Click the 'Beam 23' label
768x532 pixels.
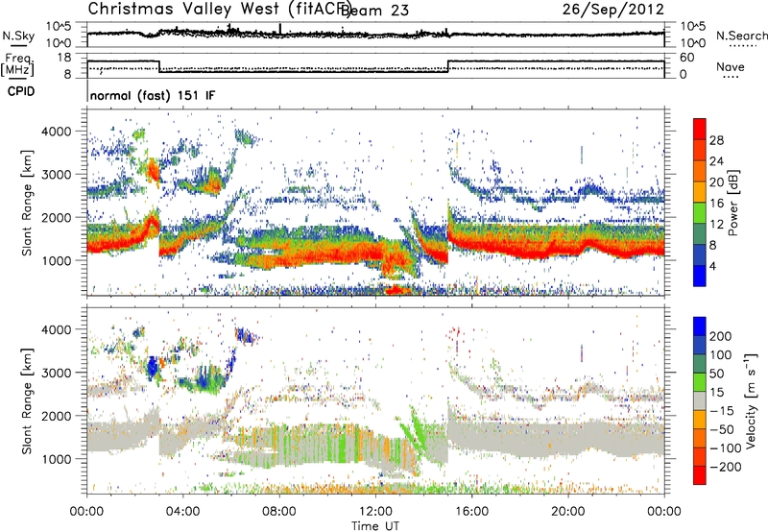374,10
